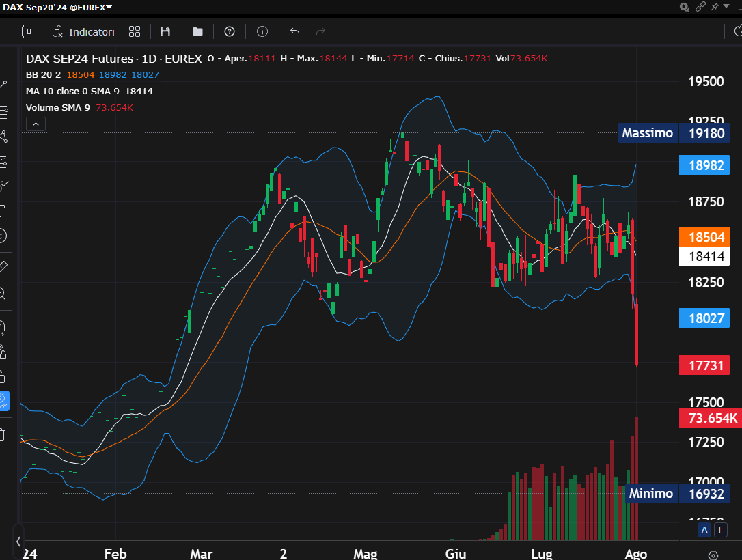
Task: Open chart settings gear near time axis
Action: pos(713,555)
